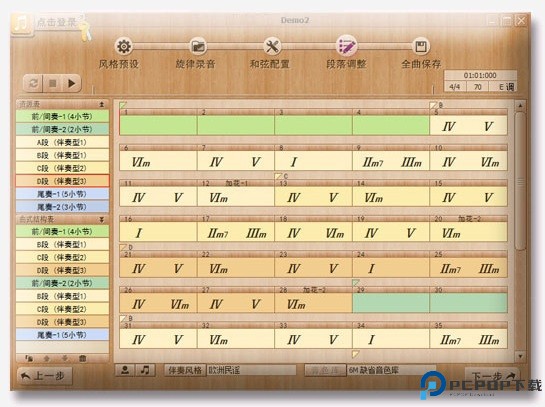Select C段 (伴奏型2) in the 资源表 list

click(62, 168)
